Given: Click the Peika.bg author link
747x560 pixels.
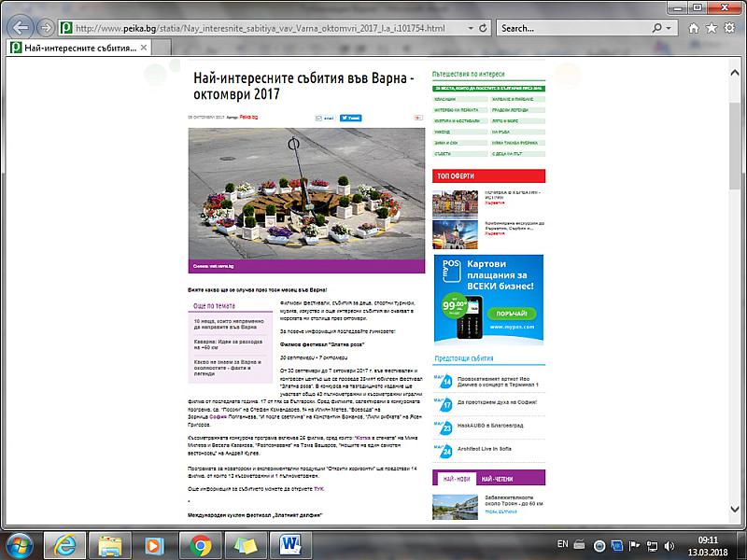Looking at the screenshot, I should 247,118.
